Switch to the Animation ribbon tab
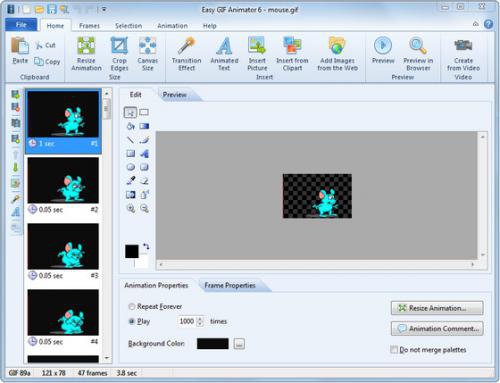Viewport: 500px width, 383px height. [172, 26]
